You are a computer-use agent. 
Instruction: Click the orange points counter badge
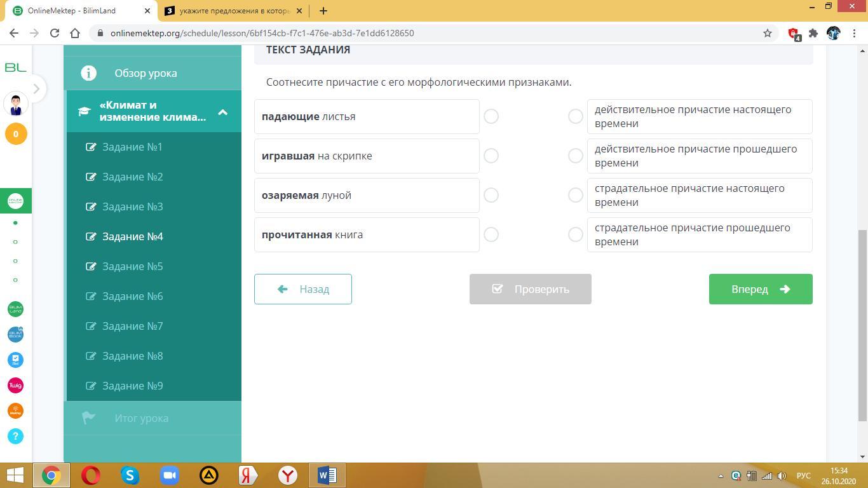tap(16, 134)
